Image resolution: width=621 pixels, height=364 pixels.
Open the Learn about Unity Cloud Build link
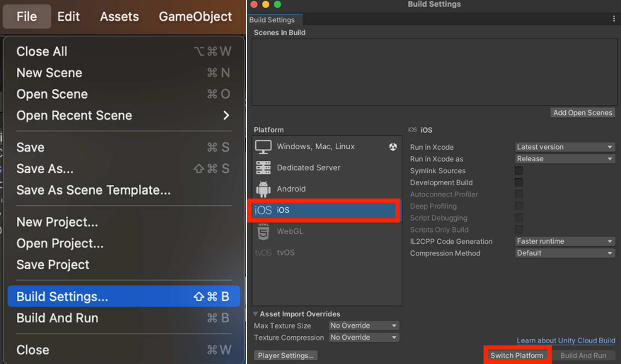(x=565, y=340)
